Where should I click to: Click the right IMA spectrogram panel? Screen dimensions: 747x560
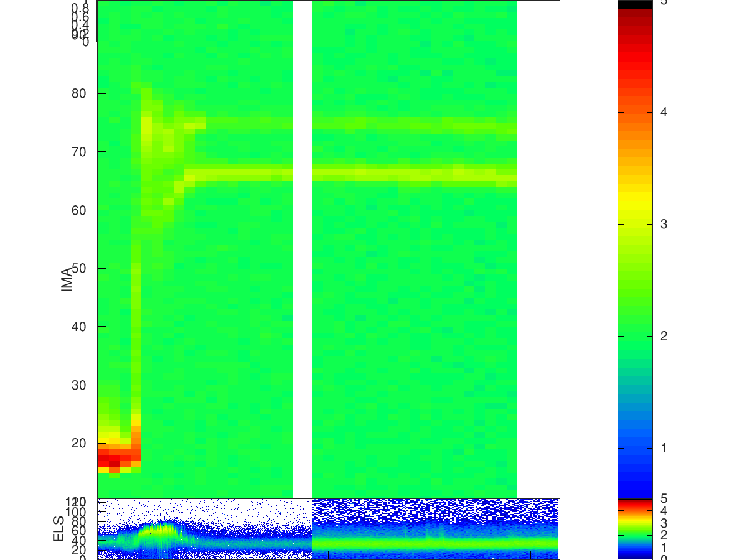[x=415, y=249]
